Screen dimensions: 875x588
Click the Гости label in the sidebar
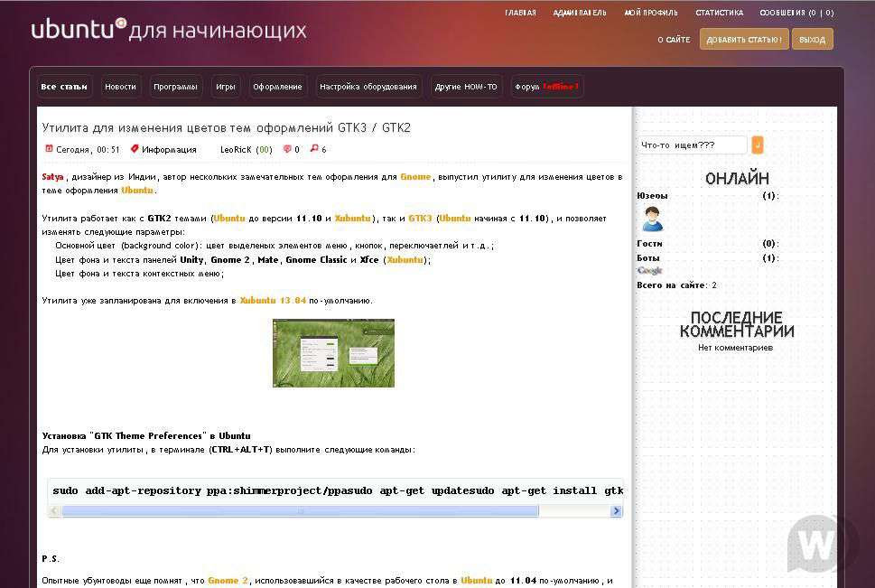pyautogui.click(x=649, y=244)
